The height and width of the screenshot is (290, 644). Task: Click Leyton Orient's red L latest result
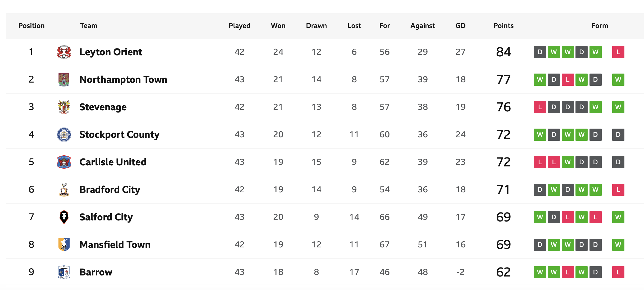[618, 52]
